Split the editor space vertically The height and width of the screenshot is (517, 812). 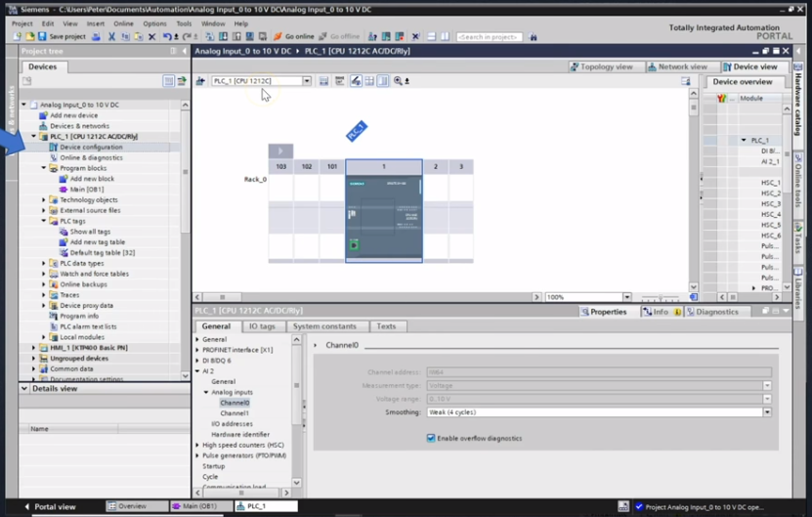point(445,37)
